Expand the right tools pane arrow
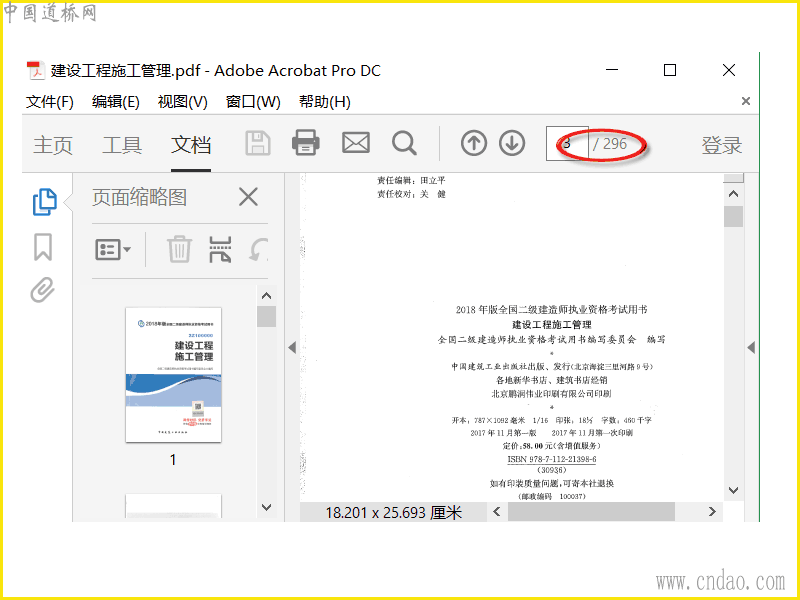The width and height of the screenshot is (800, 600). pyautogui.click(x=751, y=347)
